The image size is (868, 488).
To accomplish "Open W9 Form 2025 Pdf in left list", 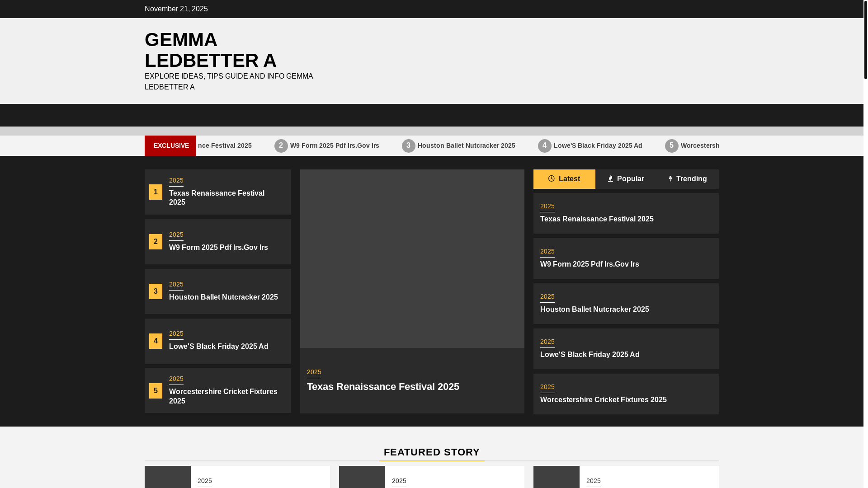I will pos(219,248).
